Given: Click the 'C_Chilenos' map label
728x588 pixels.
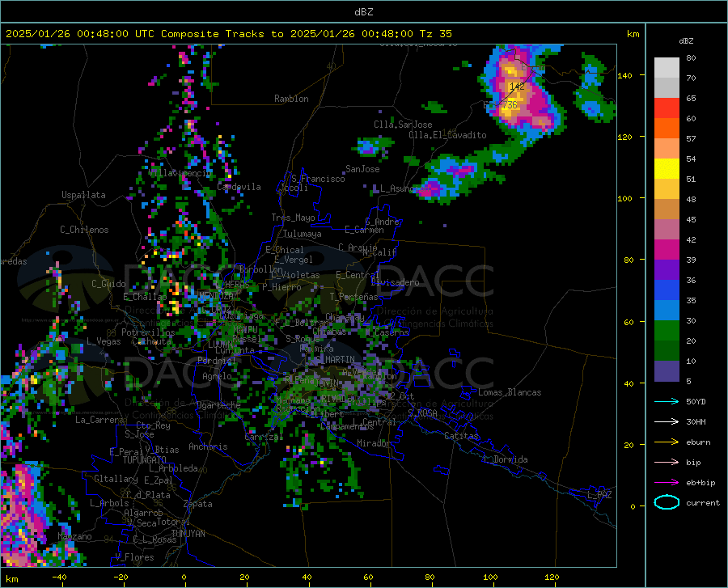Looking at the screenshot, I should tap(84, 230).
